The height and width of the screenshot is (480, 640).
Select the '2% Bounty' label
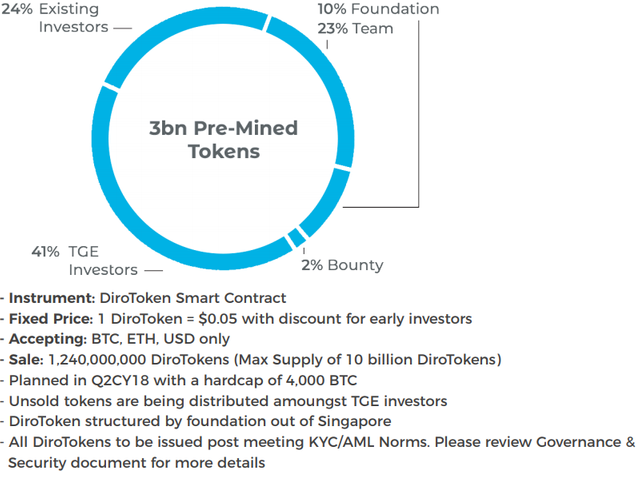342,265
